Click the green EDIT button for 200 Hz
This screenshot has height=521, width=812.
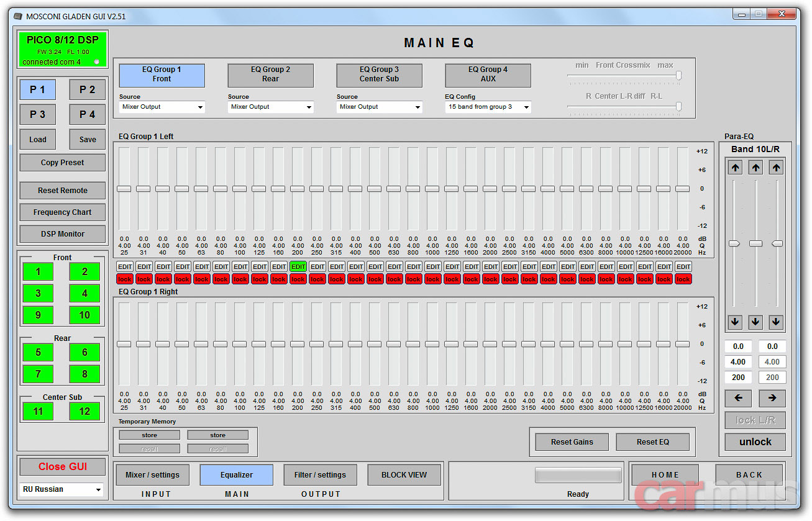tap(298, 266)
